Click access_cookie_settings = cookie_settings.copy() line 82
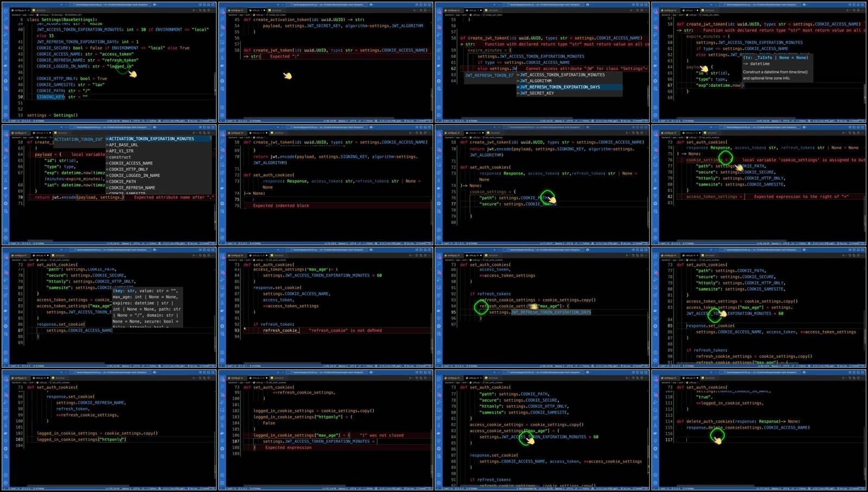Screen dimensions: 868x492 point(526,425)
